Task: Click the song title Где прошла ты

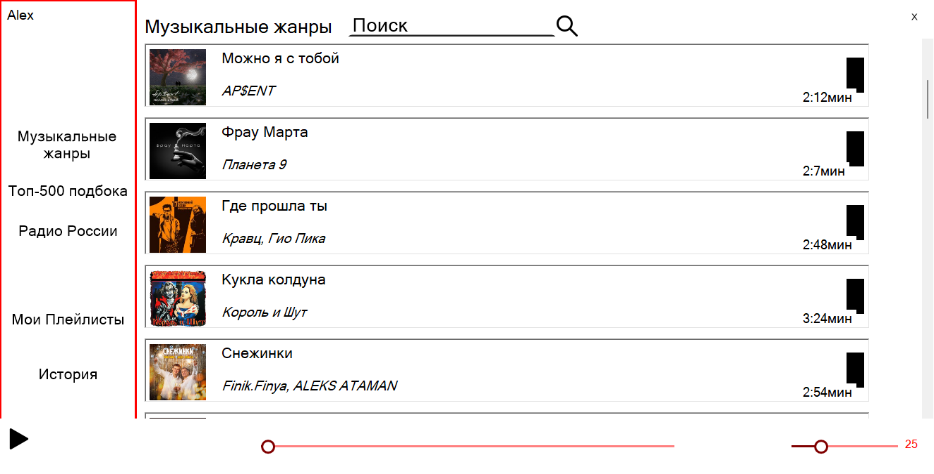Action: 275,207
